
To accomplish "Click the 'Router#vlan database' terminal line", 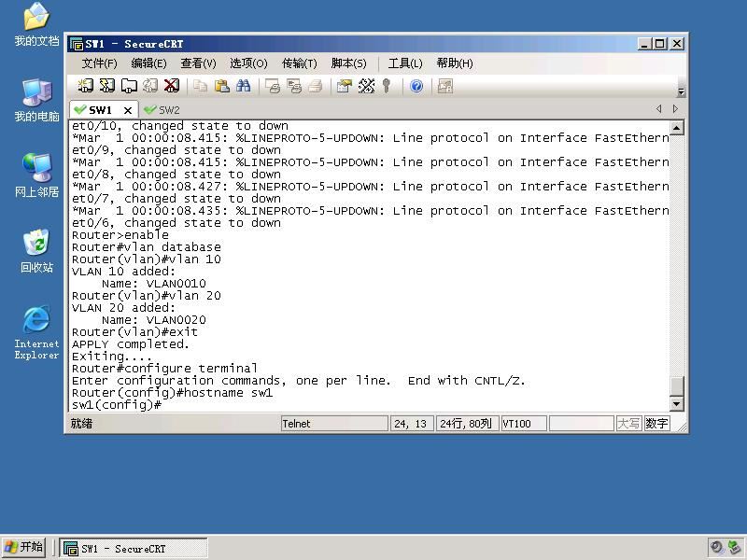I will 147,247.
